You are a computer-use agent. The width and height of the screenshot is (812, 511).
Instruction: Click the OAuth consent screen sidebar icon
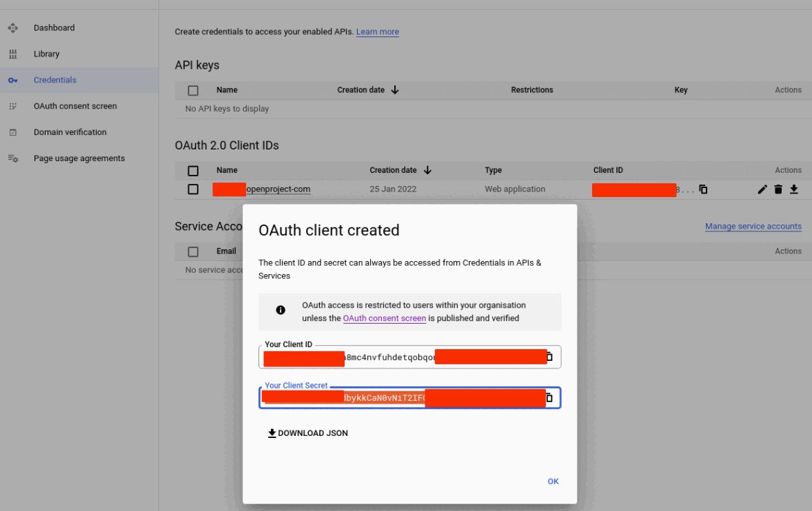click(13, 106)
